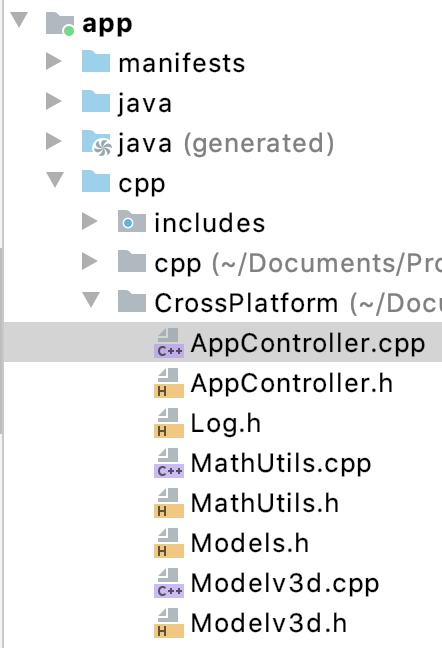Expand the manifests folder arrow
442x648 pixels.
coord(54,61)
